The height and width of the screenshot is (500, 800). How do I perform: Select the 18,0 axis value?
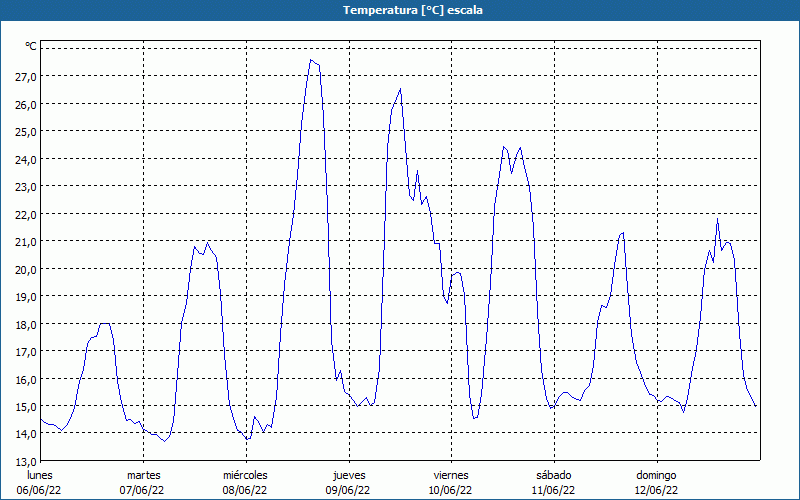coord(26,324)
